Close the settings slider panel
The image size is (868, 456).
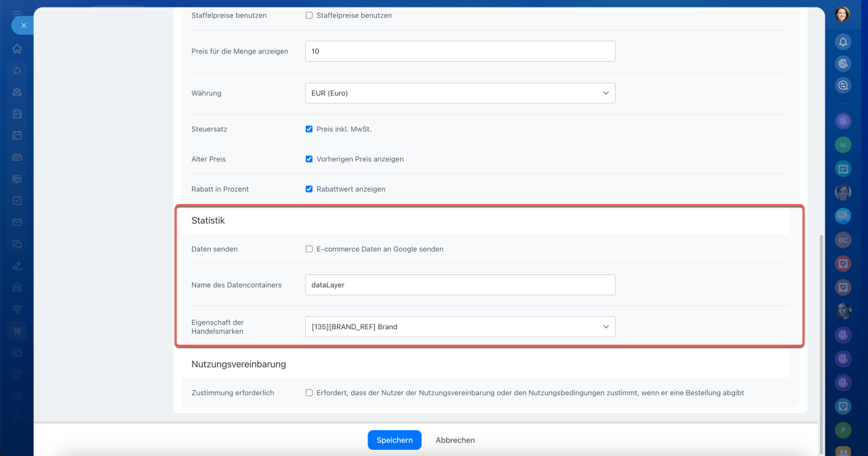[23, 25]
